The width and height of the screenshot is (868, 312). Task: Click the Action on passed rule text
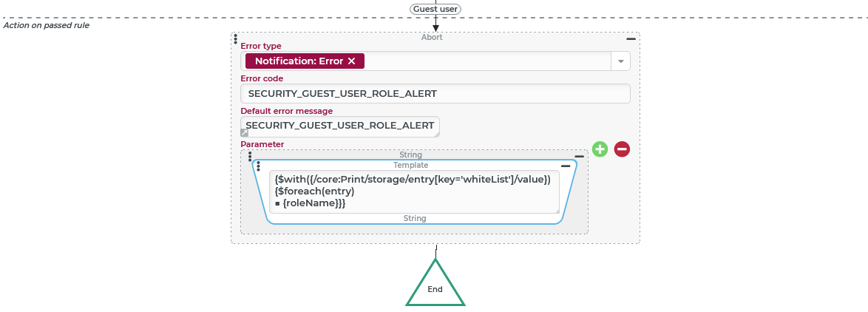tap(47, 25)
